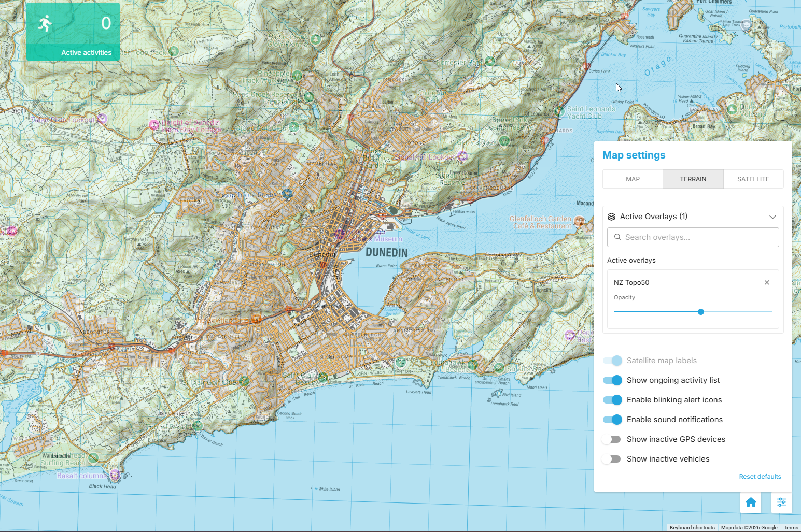
Task: Switch to the MAP view tab
Action: click(x=633, y=179)
